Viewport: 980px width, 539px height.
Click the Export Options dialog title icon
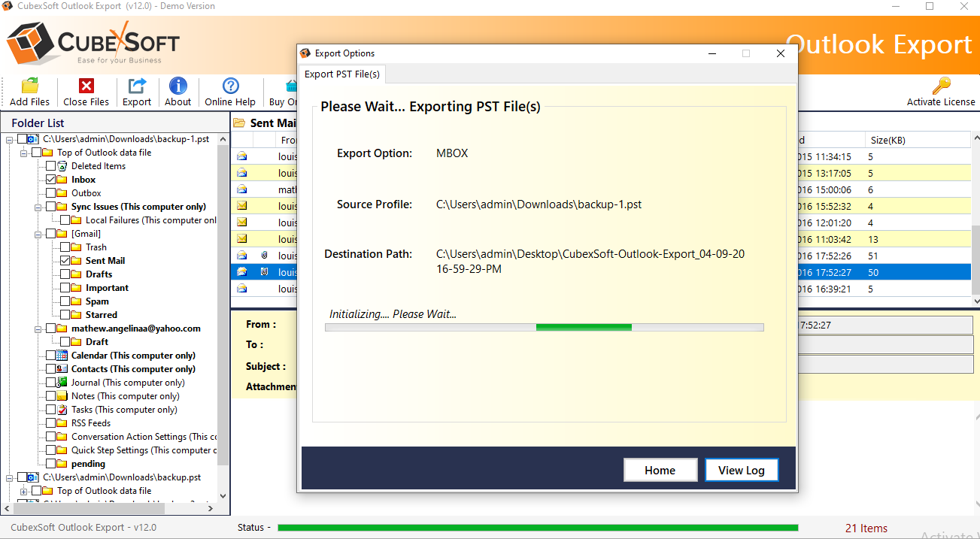[x=305, y=53]
